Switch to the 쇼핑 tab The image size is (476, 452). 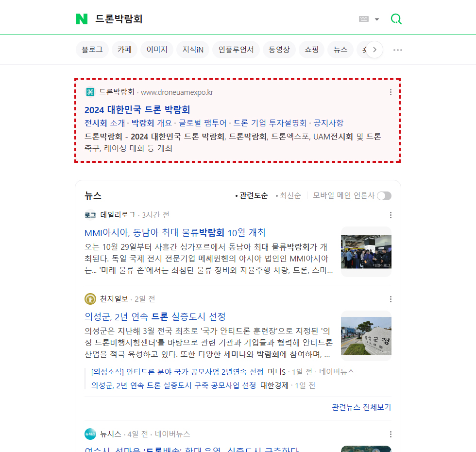(x=311, y=50)
